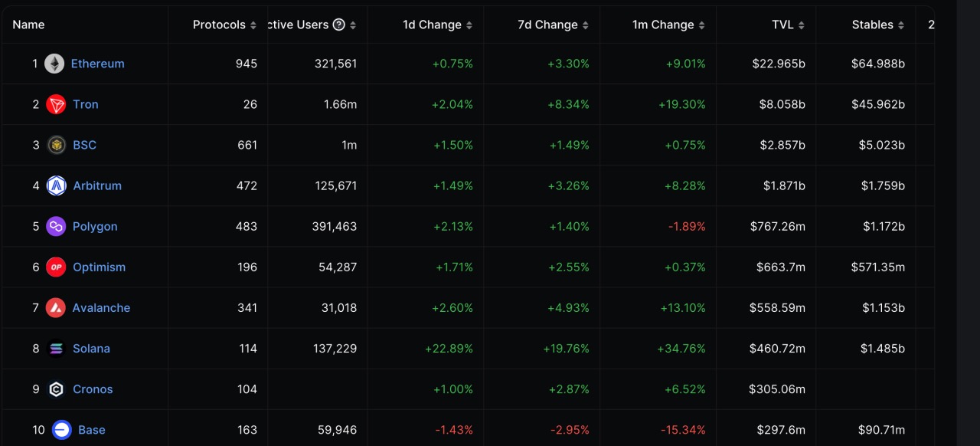Open the Solana chain link

coord(91,349)
